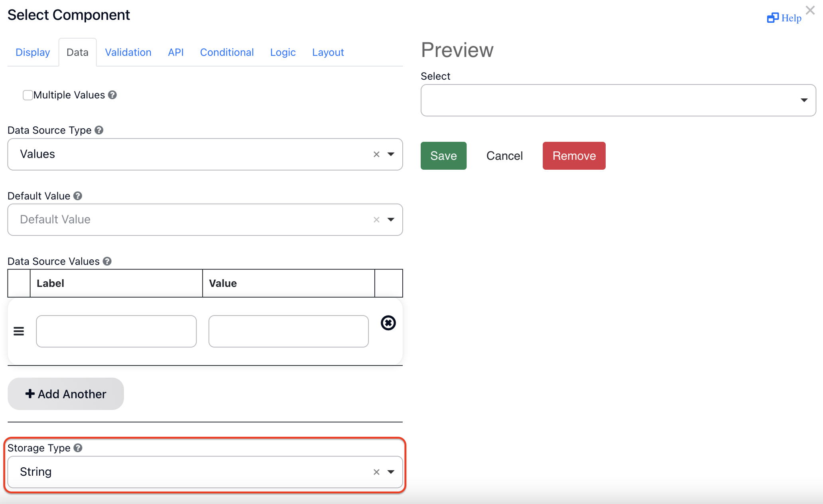Grab the drag handle of the data source row

[19, 331]
